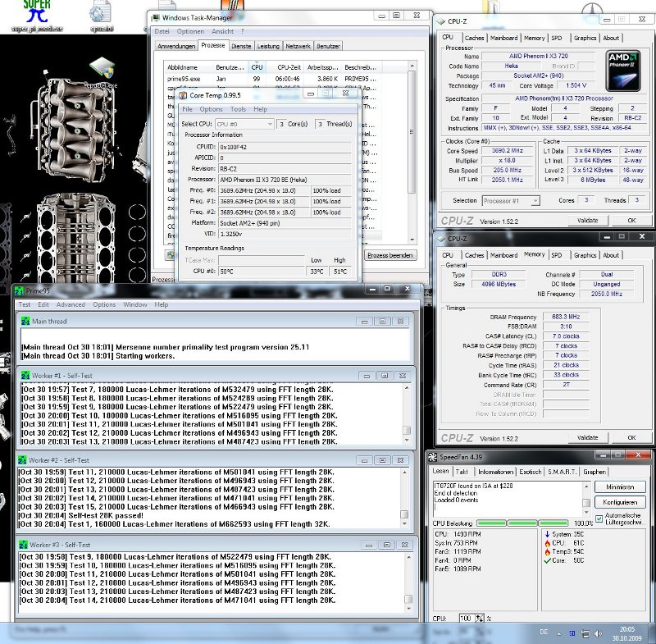The image size is (656, 644).
Task: Open the Tools menu in Core Temp
Action: click(x=238, y=109)
